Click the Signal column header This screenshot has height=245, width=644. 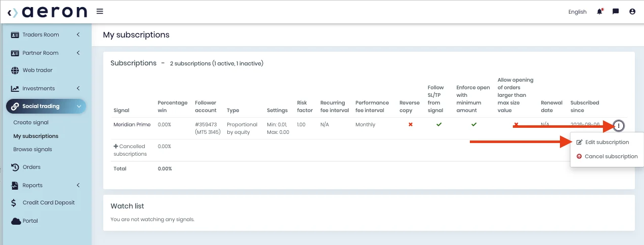121,110
